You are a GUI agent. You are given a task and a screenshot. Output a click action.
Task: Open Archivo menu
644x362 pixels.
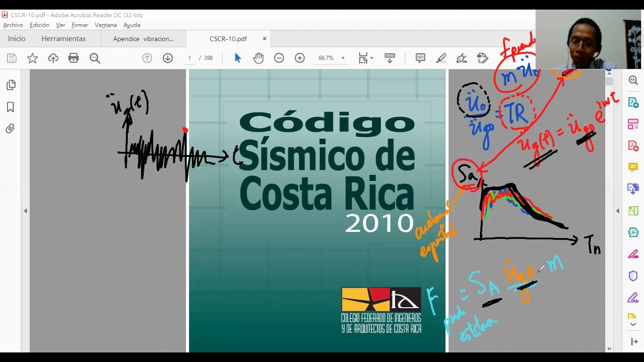point(13,25)
